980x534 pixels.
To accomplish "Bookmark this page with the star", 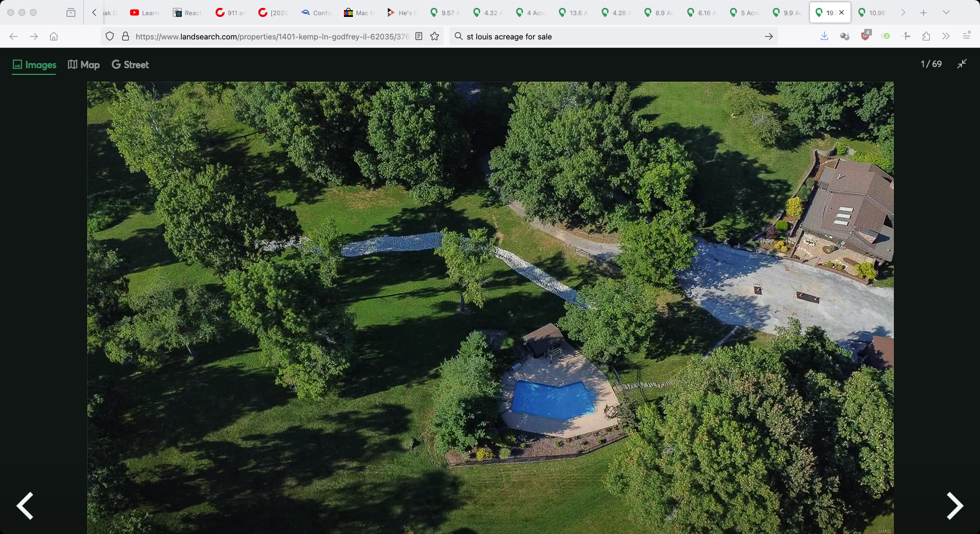I will 435,36.
